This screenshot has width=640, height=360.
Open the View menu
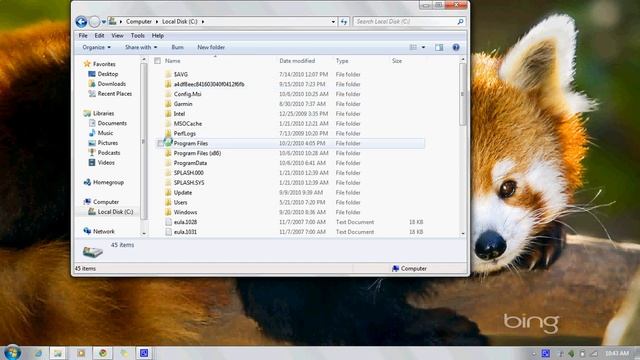[x=117, y=36]
